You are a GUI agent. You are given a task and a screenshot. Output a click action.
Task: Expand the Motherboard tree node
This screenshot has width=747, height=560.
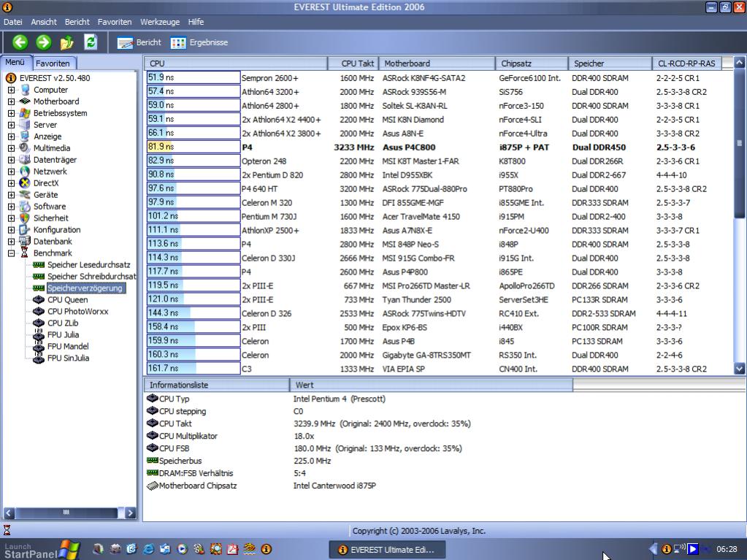[12, 101]
